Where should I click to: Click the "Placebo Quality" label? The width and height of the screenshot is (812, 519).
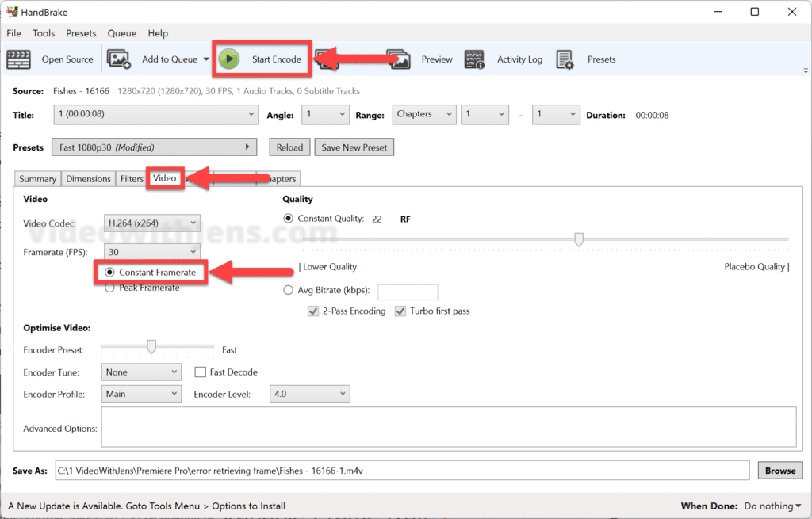click(x=755, y=267)
